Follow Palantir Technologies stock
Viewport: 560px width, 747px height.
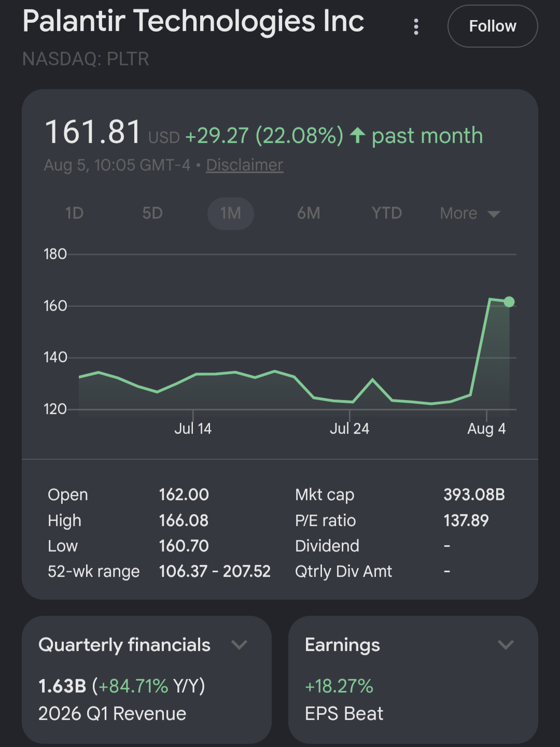(x=493, y=26)
